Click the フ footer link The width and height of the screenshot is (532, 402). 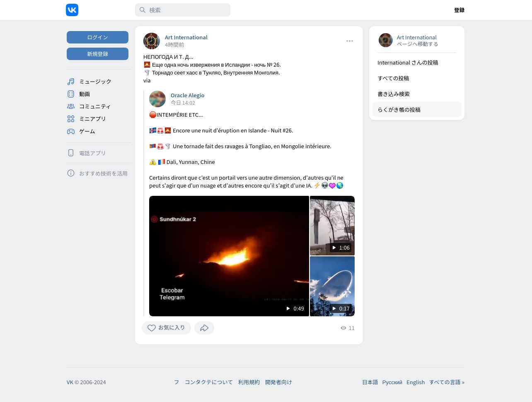pos(177,382)
